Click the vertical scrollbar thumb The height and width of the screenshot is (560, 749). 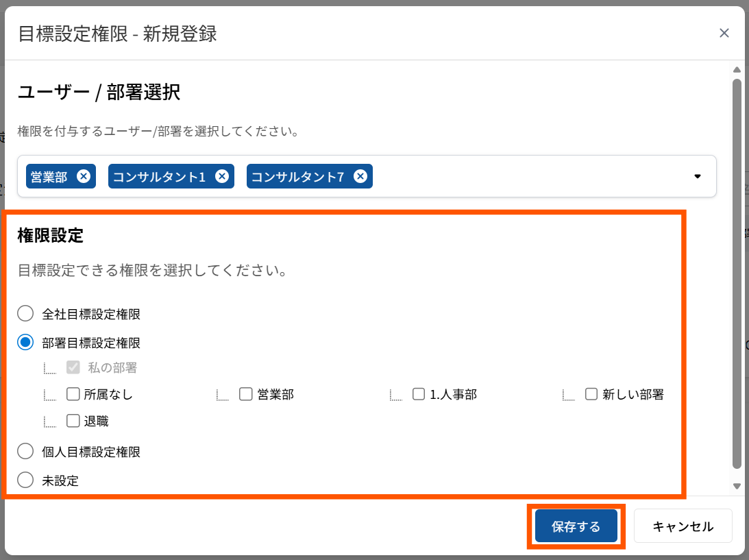(x=737, y=274)
